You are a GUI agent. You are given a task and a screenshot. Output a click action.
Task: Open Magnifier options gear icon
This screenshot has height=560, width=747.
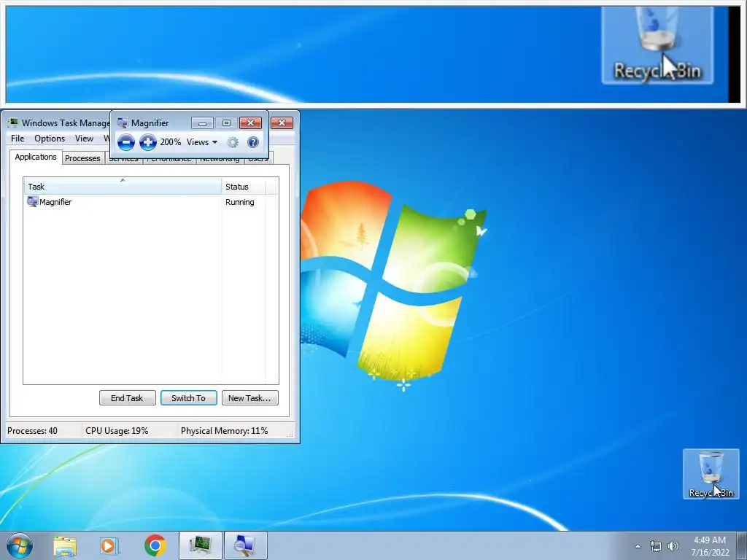pyautogui.click(x=233, y=142)
